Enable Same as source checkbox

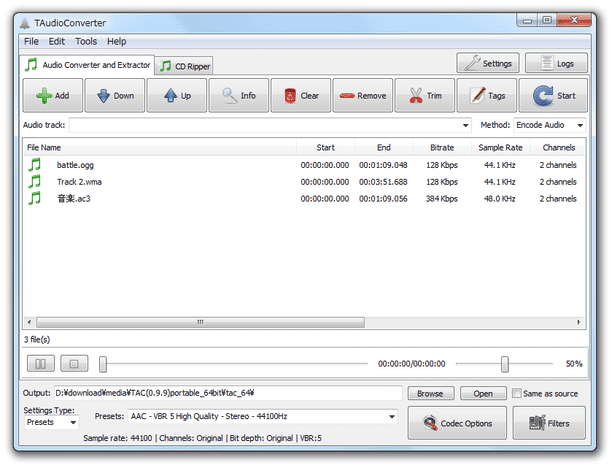point(517,393)
